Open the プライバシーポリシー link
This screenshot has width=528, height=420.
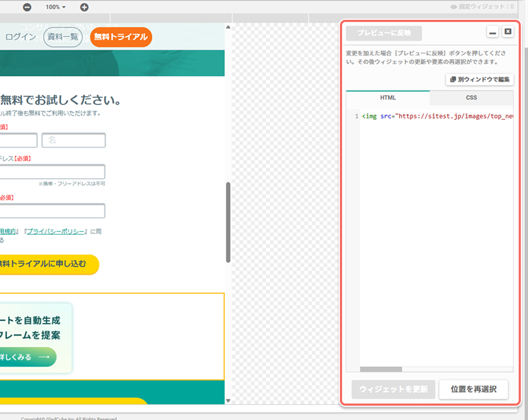56,231
